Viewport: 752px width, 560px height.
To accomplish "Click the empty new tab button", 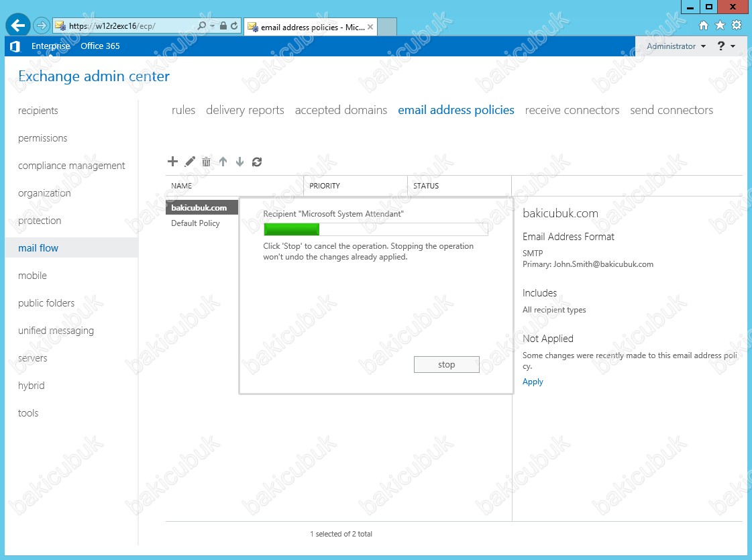I will coord(387,27).
